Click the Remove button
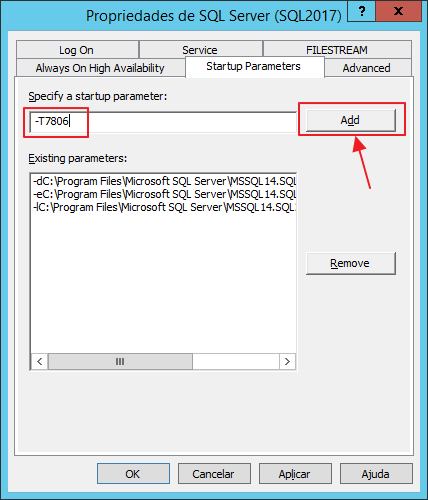428x500 pixels. pos(351,263)
